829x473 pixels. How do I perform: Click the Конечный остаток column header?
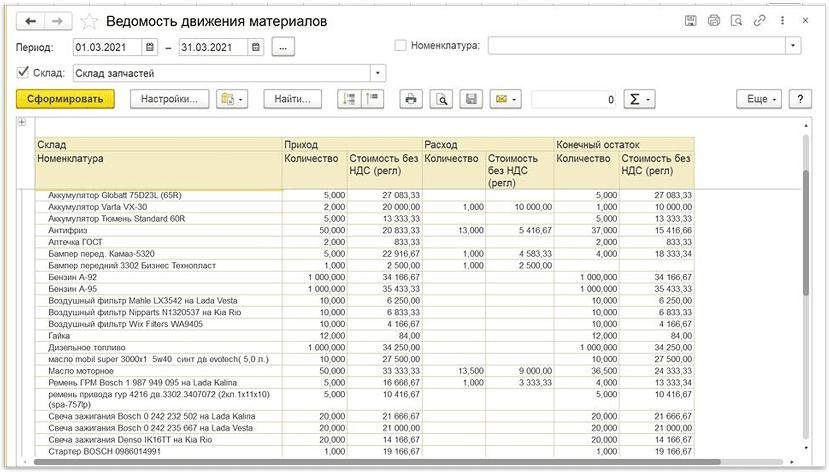[x=624, y=144]
